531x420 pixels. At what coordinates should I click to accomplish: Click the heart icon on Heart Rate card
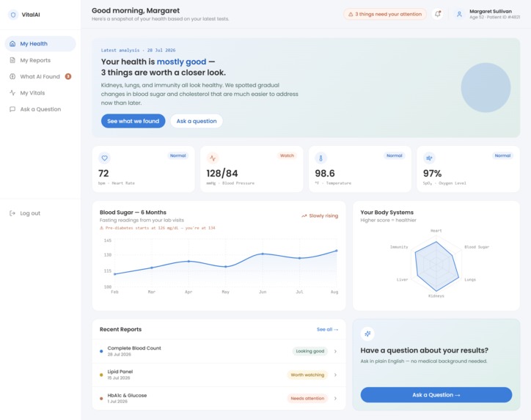point(104,158)
